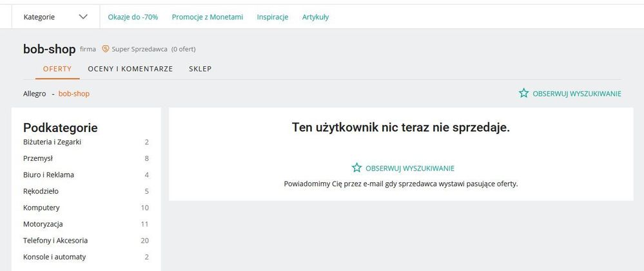This screenshot has width=644, height=271.
Task: Select Telefony i Akcesoria subcategory
Action: pos(55,241)
